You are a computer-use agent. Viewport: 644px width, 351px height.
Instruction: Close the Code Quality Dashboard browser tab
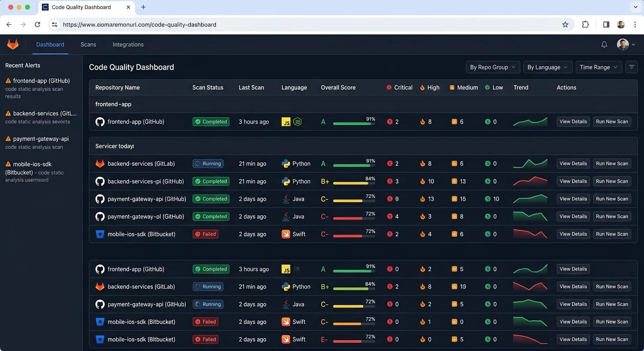pos(128,7)
